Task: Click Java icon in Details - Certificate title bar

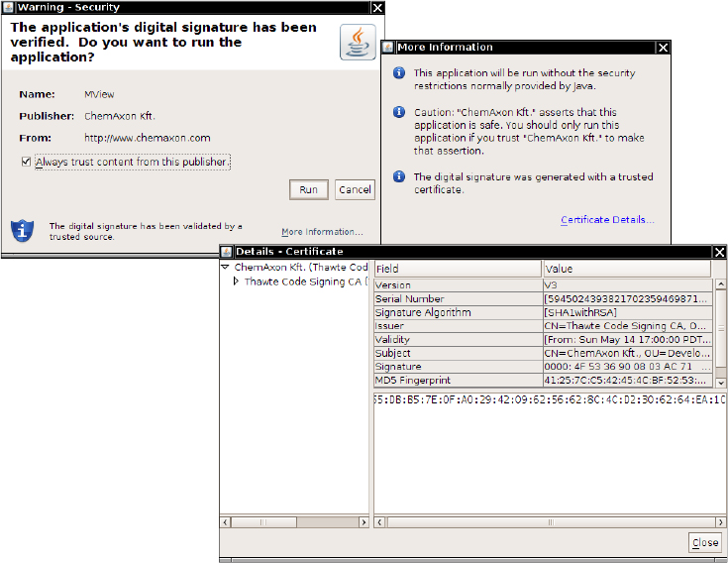Action: tap(226, 252)
